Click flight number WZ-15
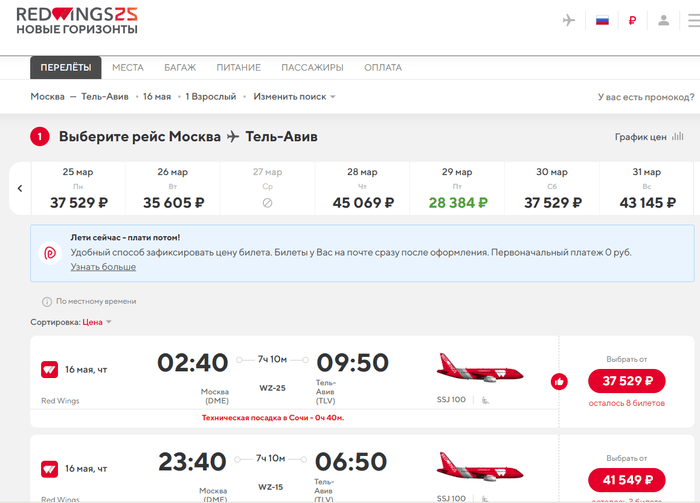 [x=271, y=487]
